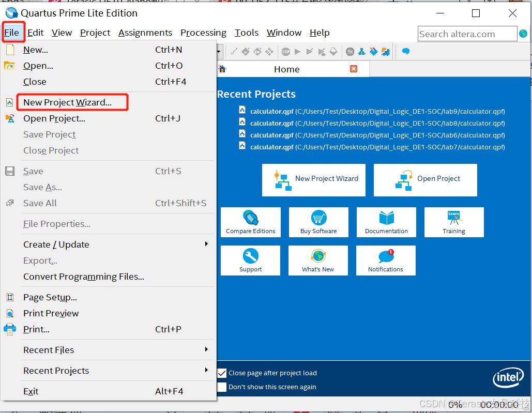Open the Edit menu

click(35, 33)
